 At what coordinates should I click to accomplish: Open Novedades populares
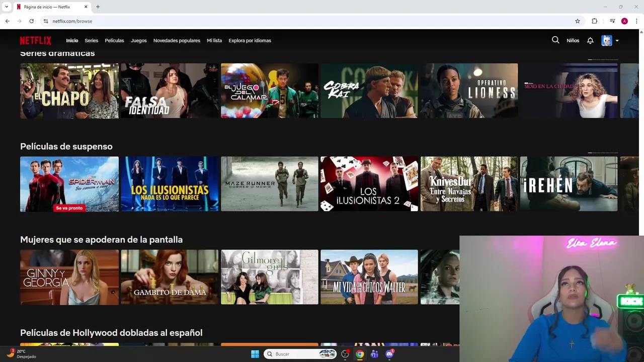coord(177,41)
